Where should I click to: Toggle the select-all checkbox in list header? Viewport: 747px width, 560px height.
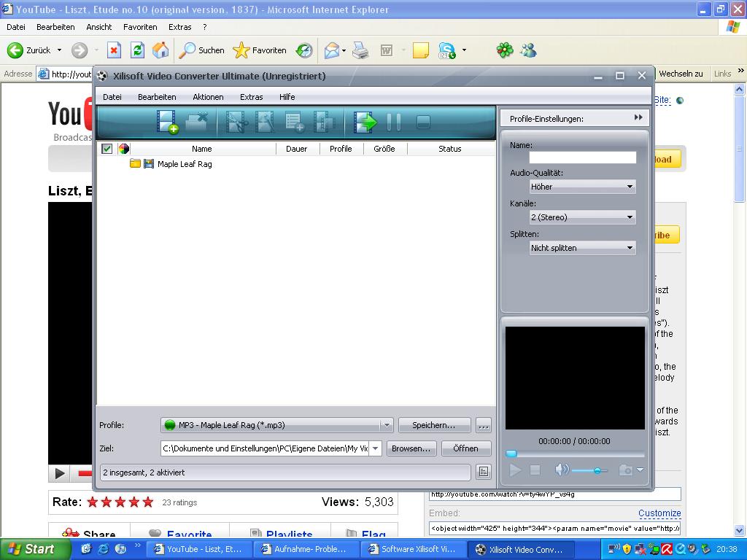click(x=107, y=149)
